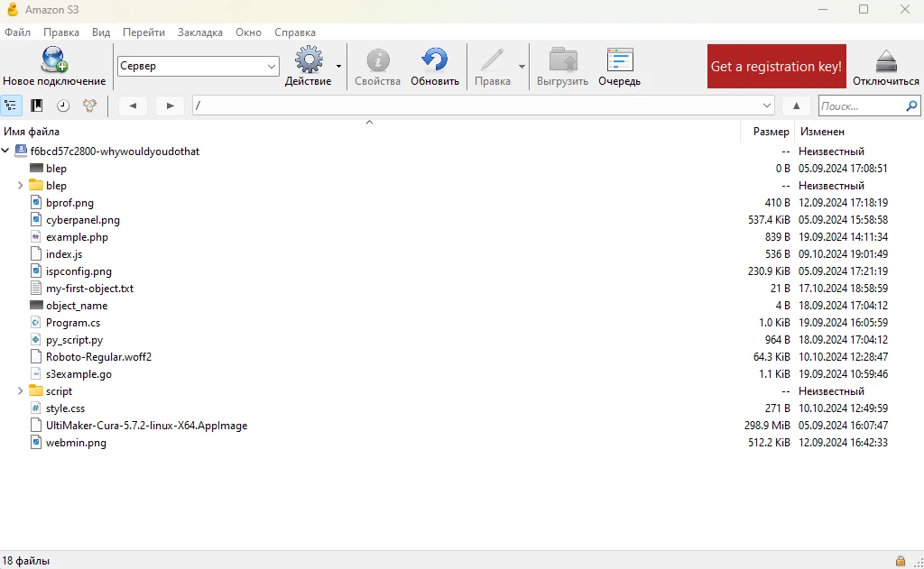The width and height of the screenshot is (924, 569).
Task: Open the Action gear icon
Action: [x=309, y=60]
